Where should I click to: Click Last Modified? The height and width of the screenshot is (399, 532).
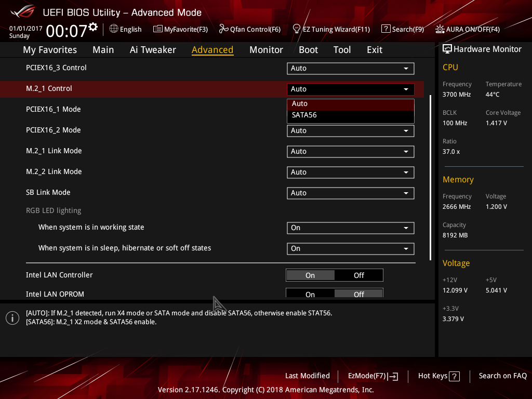[308, 376]
